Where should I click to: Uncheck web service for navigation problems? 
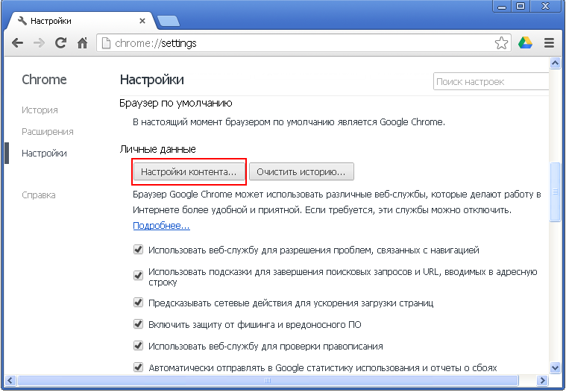(x=138, y=250)
